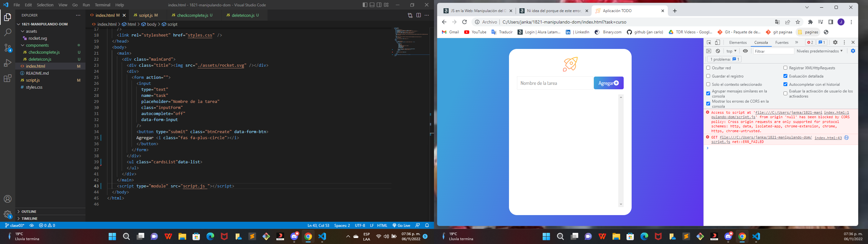Click the index.html:43 source link in console
The height and width of the screenshot is (244, 868).
pyautogui.click(x=828, y=138)
